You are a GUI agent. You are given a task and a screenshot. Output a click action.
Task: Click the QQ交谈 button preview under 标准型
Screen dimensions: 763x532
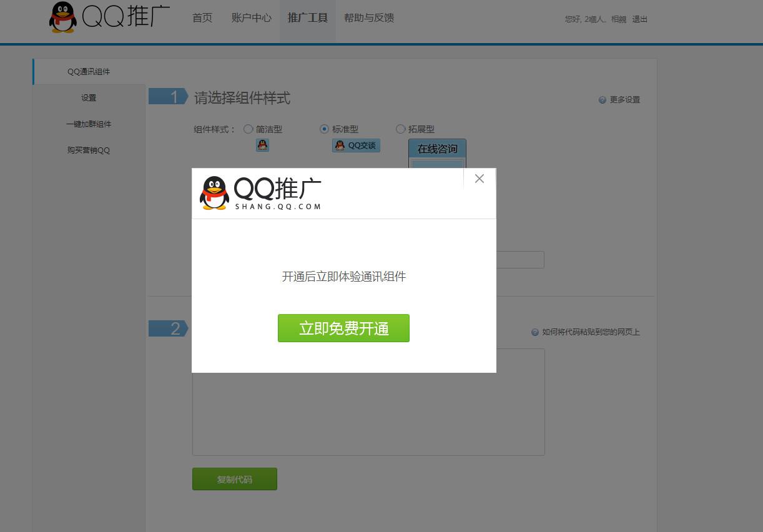coord(356,145)
